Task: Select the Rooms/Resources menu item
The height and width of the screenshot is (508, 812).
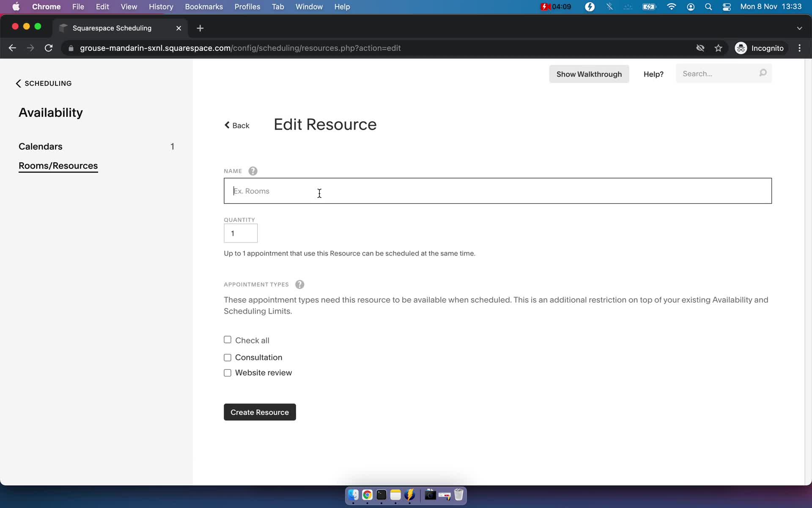Action: coord(58,166)
